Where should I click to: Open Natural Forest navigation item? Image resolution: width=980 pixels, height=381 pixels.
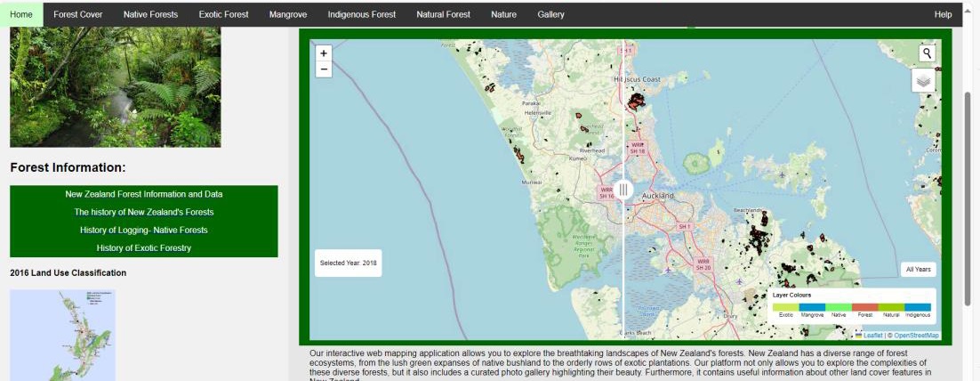[444, 14]
